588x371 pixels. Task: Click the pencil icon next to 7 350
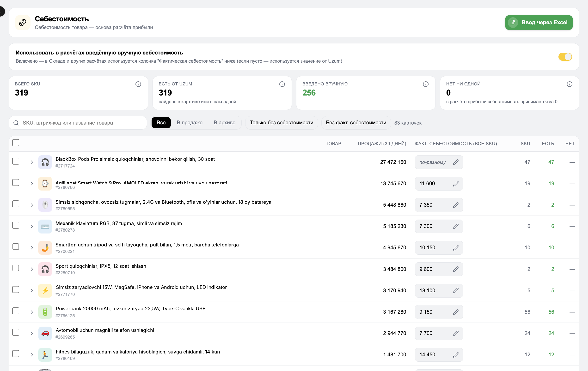456,205
